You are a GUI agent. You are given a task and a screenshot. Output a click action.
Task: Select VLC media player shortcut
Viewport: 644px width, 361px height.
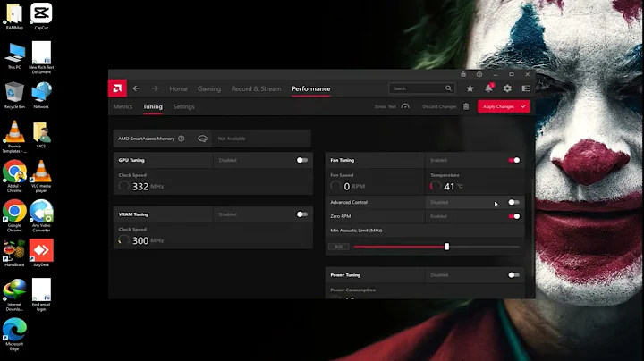click(x=41, y=176)
